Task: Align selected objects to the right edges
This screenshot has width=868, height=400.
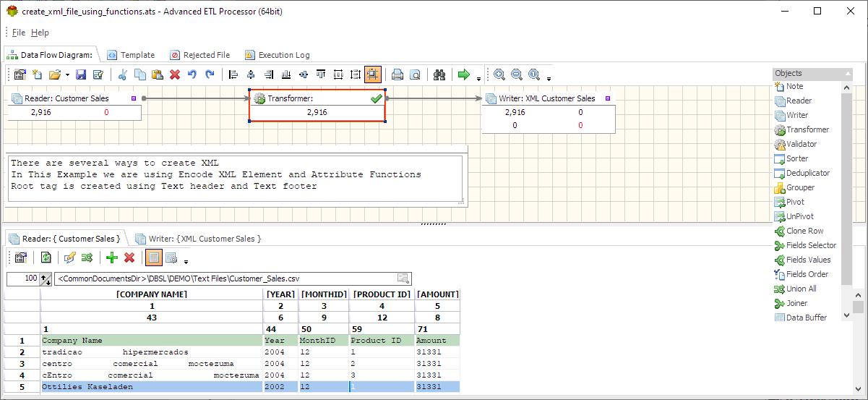Action: click(x=269, y=74)
